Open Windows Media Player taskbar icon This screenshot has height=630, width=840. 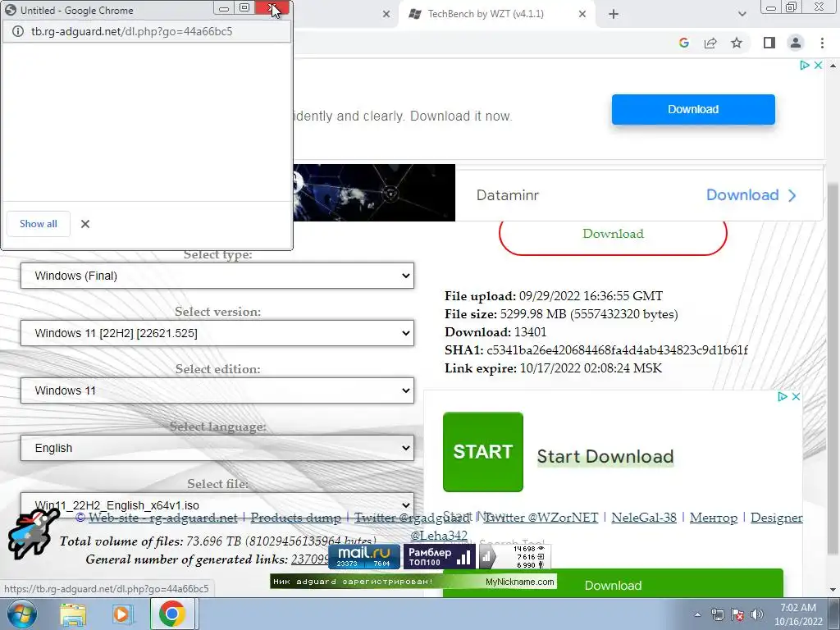pos(122,614)
